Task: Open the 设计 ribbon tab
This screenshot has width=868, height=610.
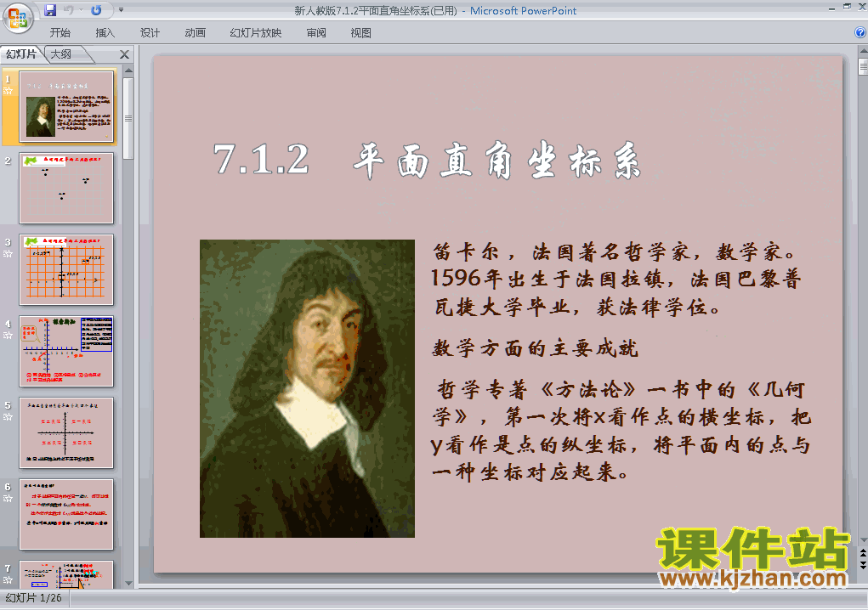Action: click(x=150, y=33)
